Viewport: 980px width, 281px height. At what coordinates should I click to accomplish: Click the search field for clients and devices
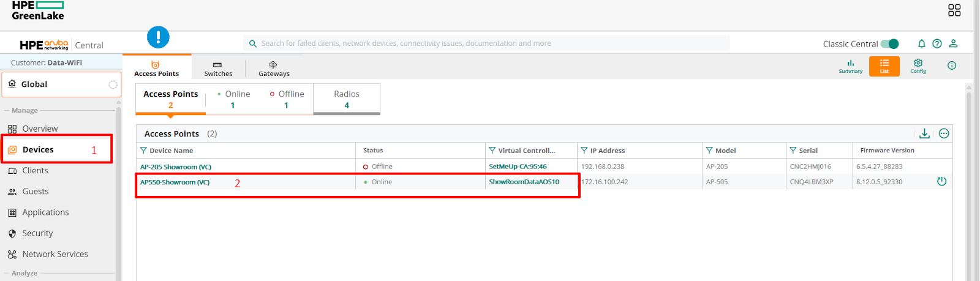coord(486,43)
